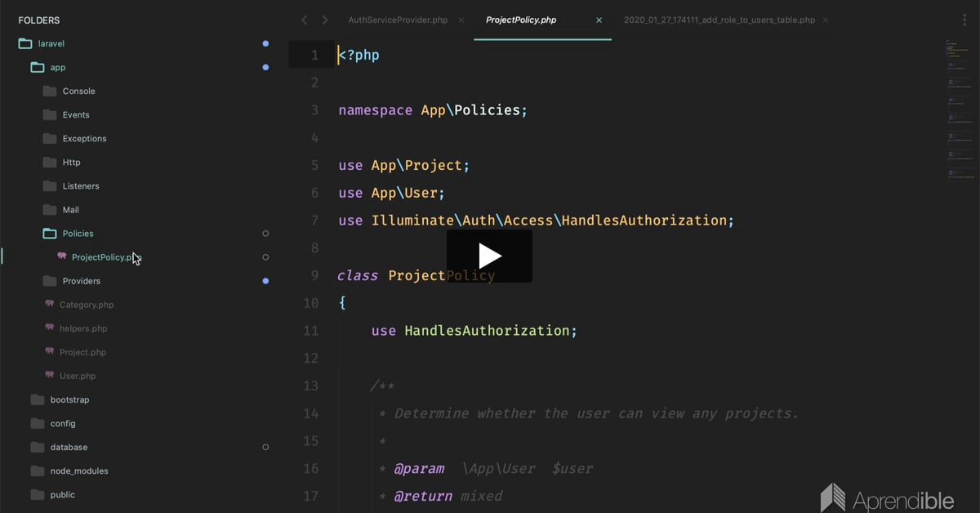Click the folder icon of laravel

point(24,43)
